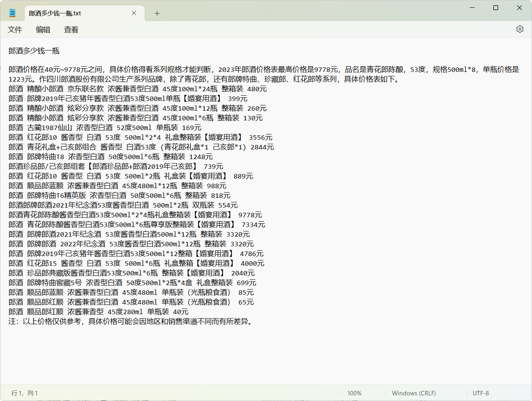Click the note line starting with 注：以上价格仅供参考
Screen dimensions: 532x401
tap(131, 321)
